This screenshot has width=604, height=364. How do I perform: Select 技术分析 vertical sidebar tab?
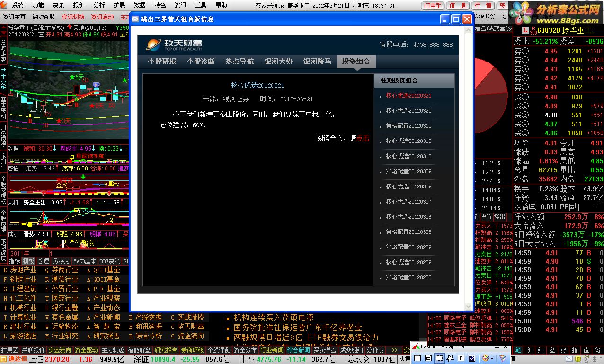pyautogui.click(x=4, y=79)
